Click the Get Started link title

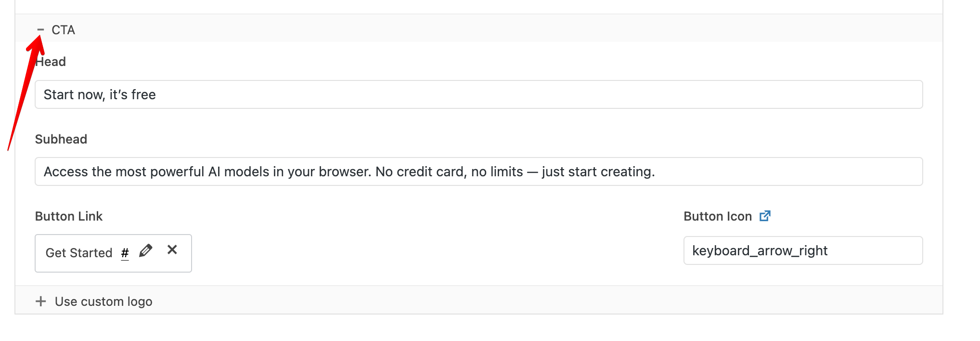pyautogui.click(x=79, y=253)
